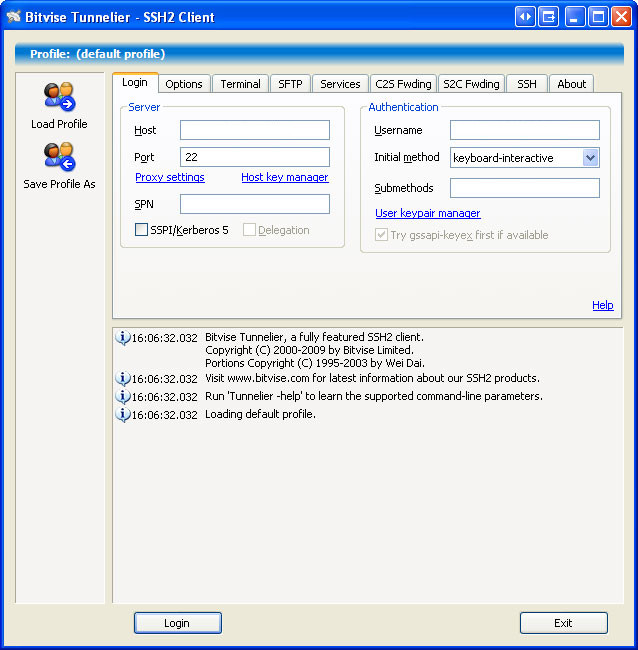Focus the SPN input field
638x650 pixels.
255,204
